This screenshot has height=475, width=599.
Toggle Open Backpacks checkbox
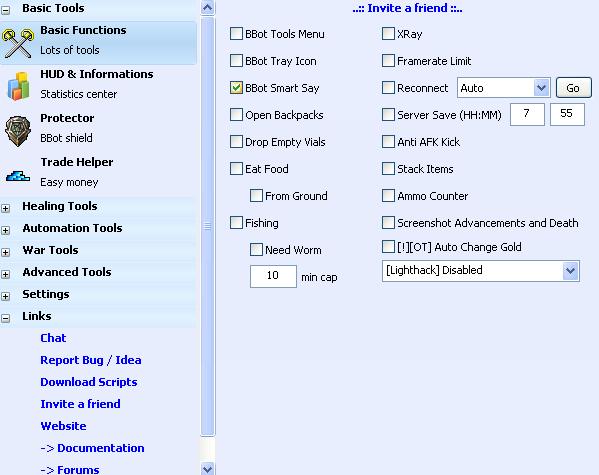click(x=236, y=114)
